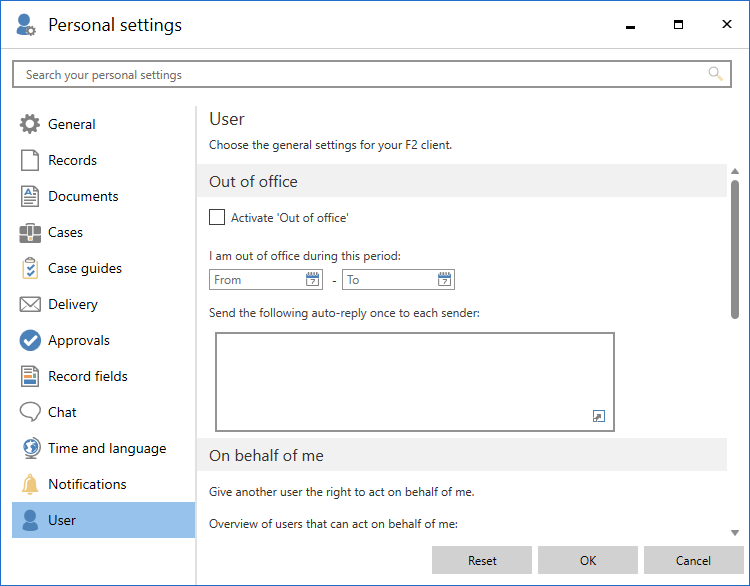Click the Cases briefcase icon
Image resolution: width=750 pixels, height=586 pixels.
tap(30, 233)
